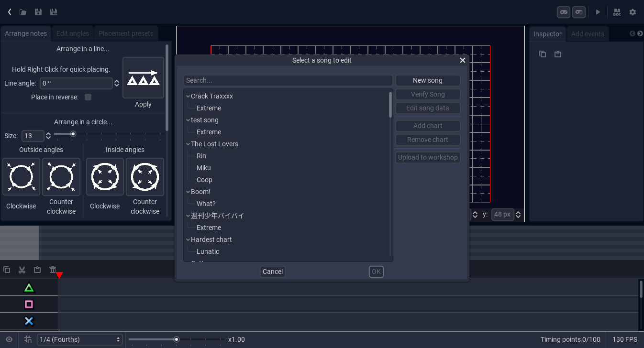Select the Coop chart
This screenshot has width=644, height=348.
coord(204,180)
